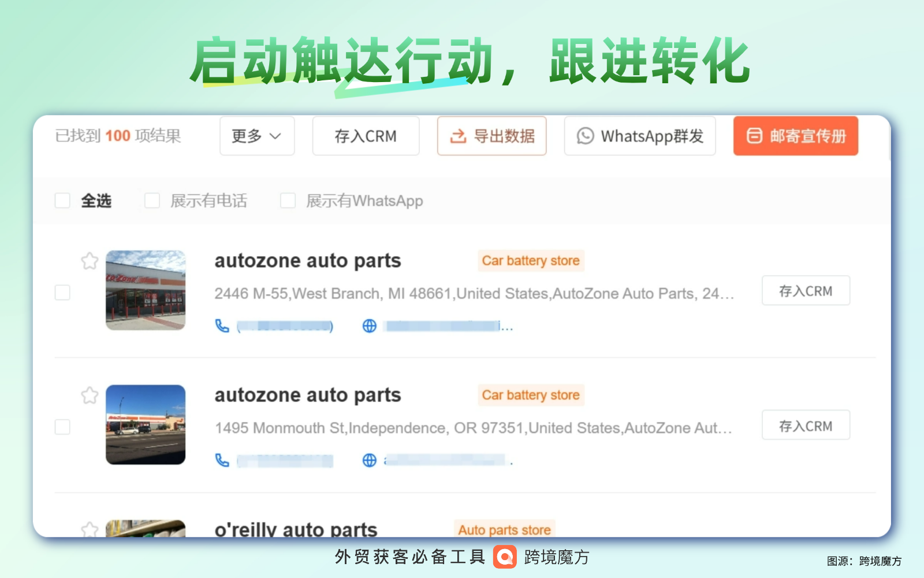Expand the 更多 dropdown menu

[x=257, y=136]
